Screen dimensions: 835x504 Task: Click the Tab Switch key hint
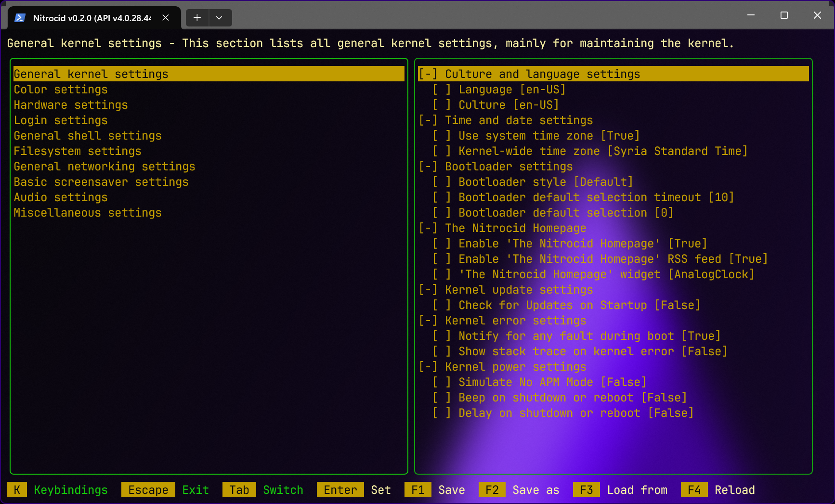(239, 490)
